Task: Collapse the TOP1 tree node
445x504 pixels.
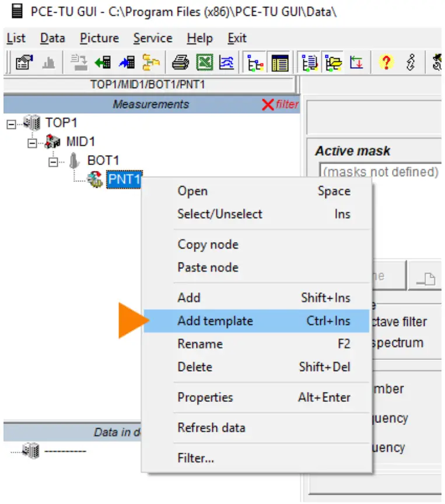Action: tap(11, 124)
